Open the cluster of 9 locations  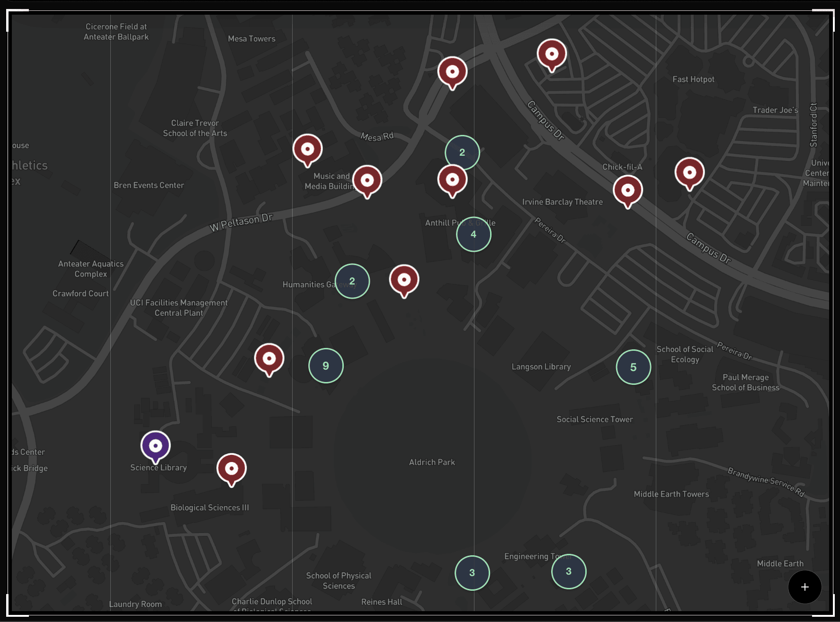tap(325, 365)
